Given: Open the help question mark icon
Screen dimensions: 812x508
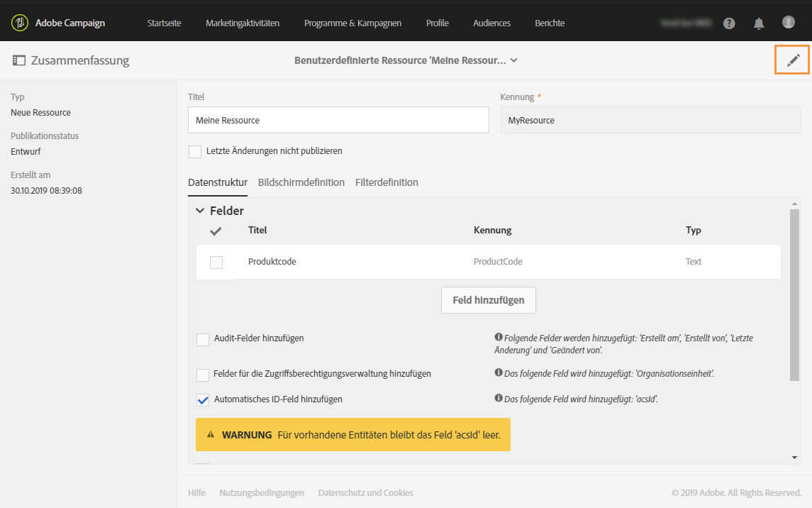Looking at the screenshot, I should pyautogui.click(x=729, y=23).
